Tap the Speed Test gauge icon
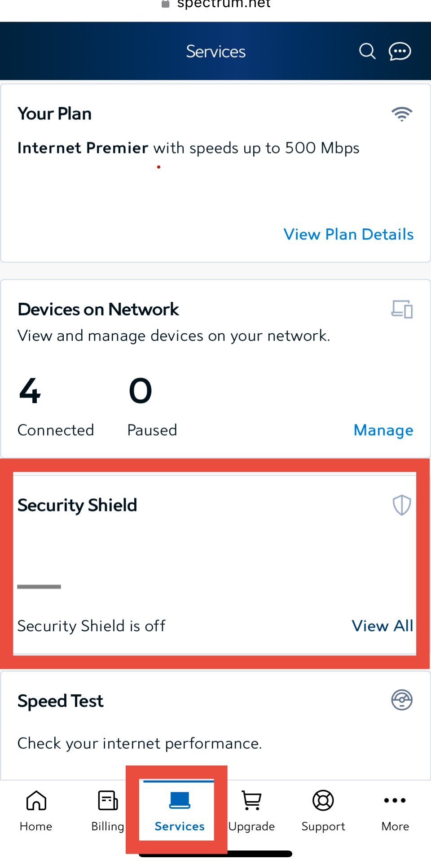 click(x=402, y=700)
